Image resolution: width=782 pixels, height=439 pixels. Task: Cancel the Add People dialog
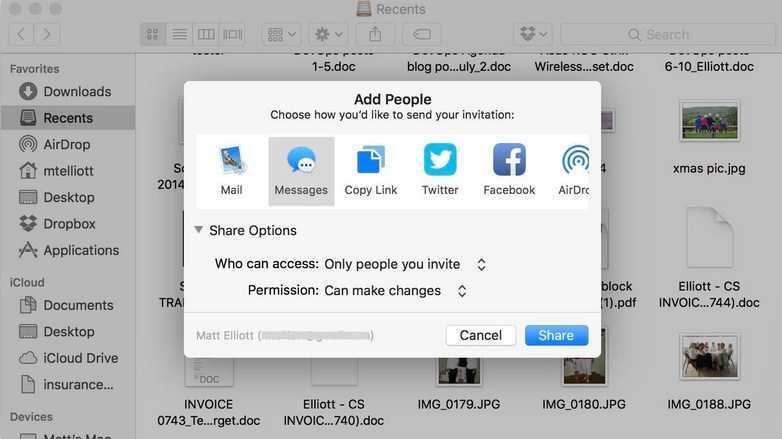pos(481,335)
